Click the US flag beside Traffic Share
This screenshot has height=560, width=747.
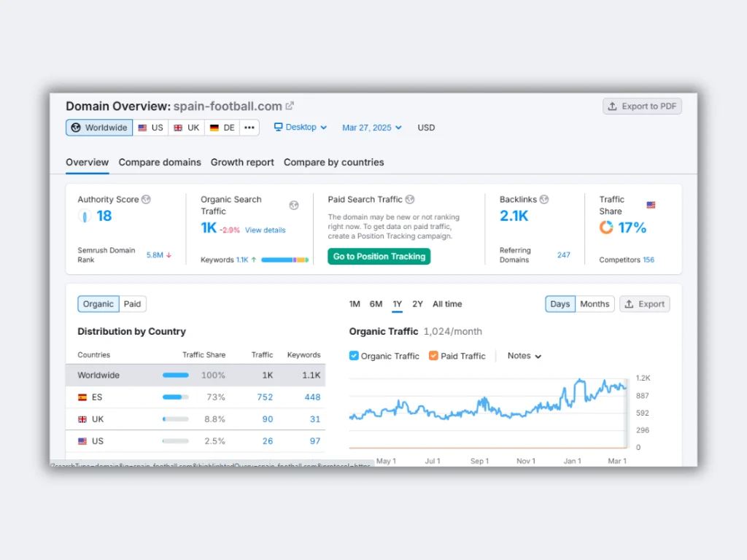651,205
